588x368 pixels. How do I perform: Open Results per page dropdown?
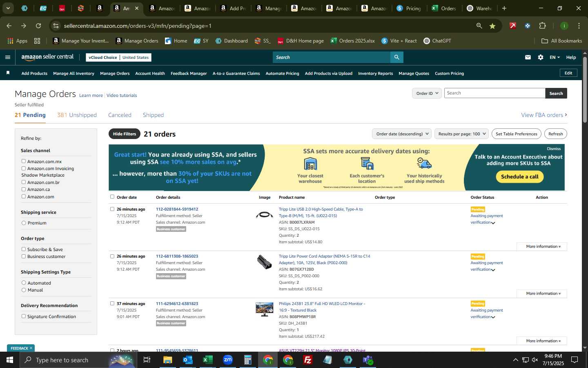[461, 134]
